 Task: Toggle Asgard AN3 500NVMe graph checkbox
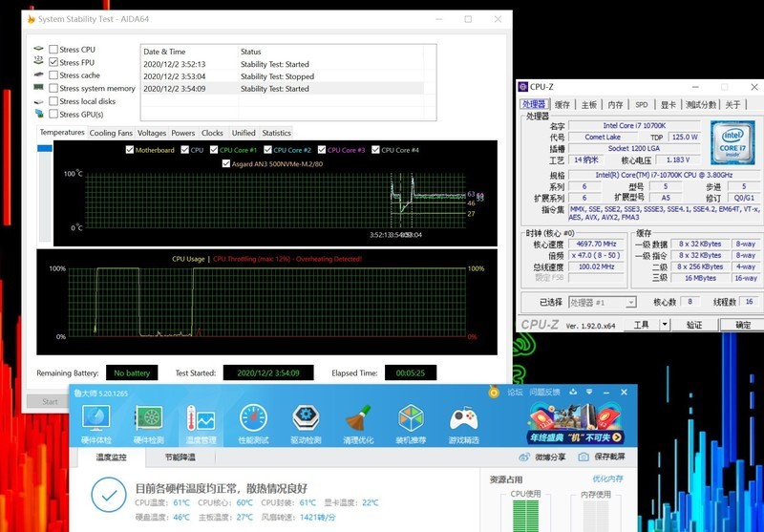coord(226,163)
